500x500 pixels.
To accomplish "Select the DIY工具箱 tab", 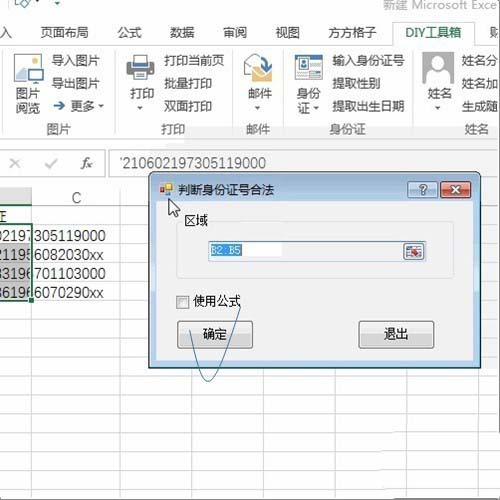I will (x=433, y=33).
